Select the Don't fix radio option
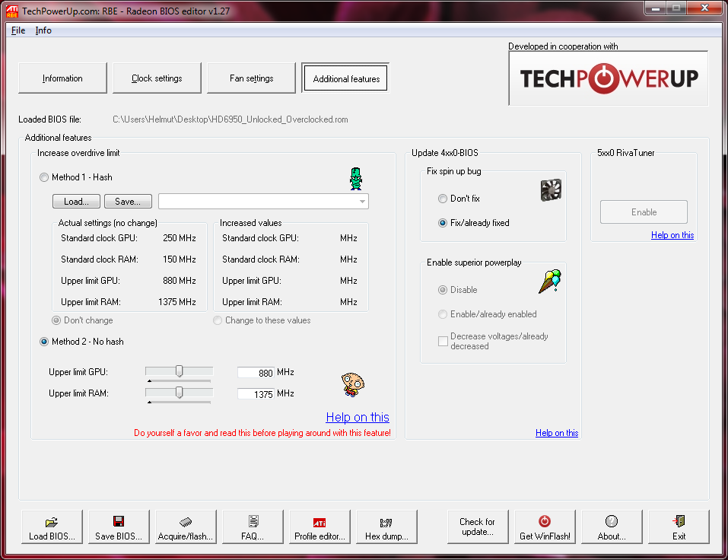 [443, 199]
